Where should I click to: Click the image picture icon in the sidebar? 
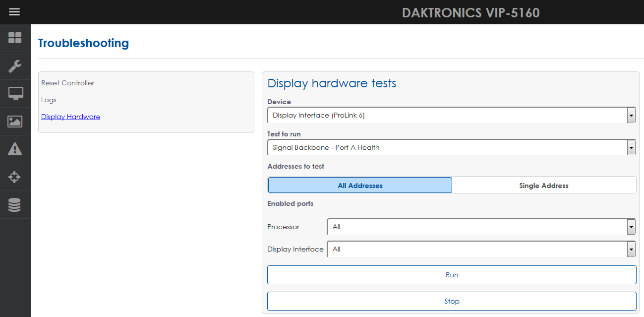pyautogui.click(x=15, y=121)
